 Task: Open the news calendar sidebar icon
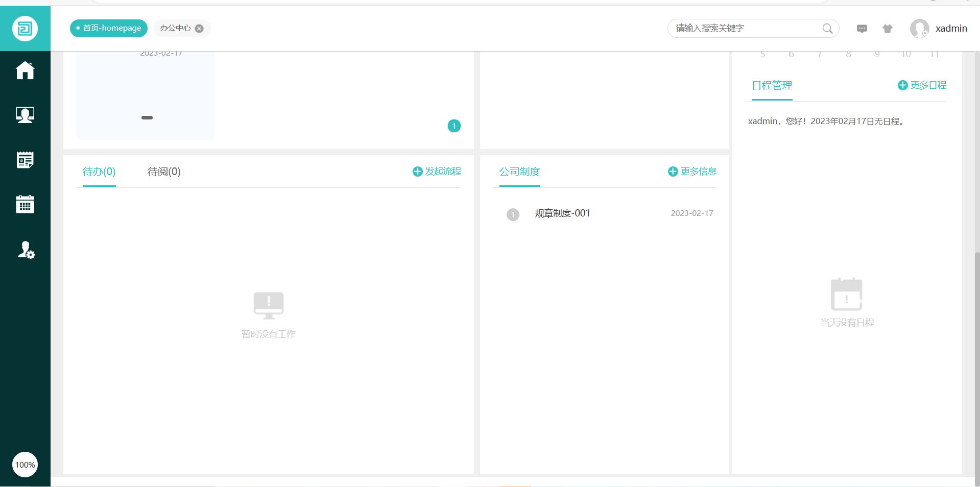(x=25, y=160)
